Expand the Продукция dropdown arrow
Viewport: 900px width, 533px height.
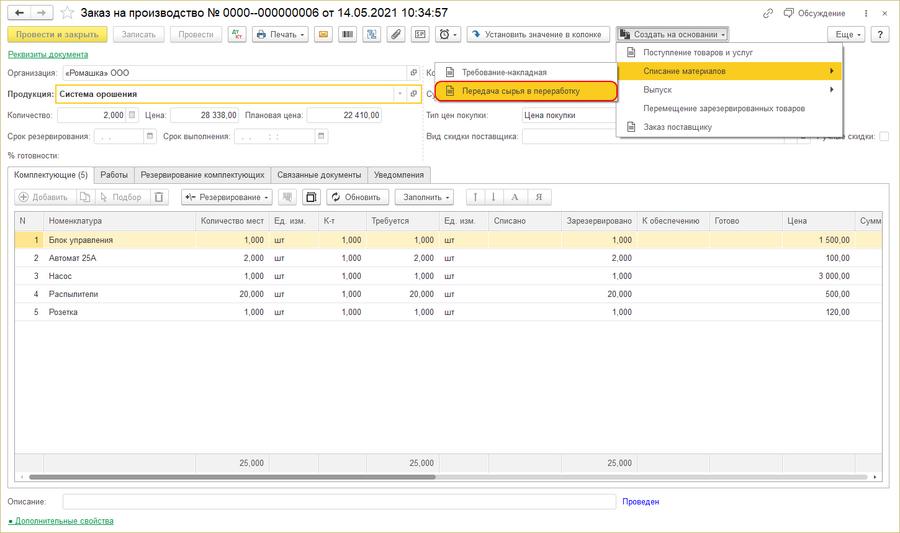click(x=400, y=94)
